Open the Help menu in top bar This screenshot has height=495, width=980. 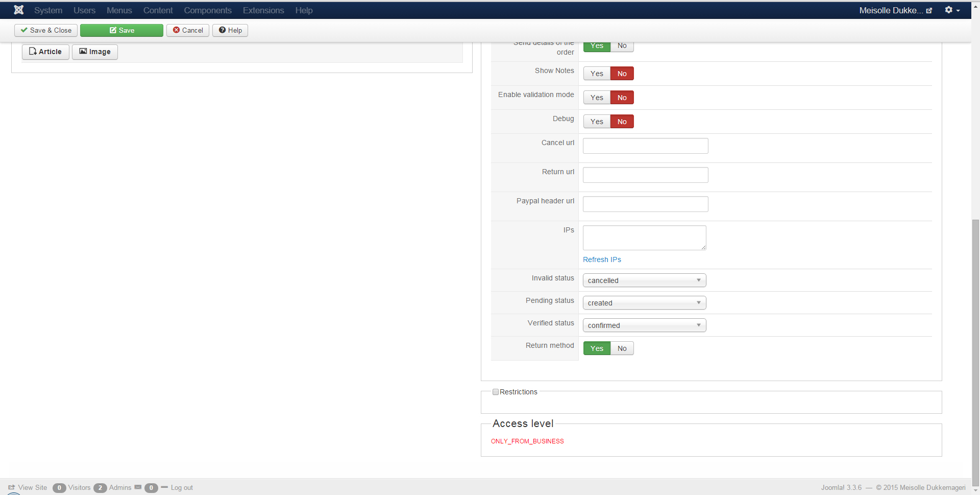(304, 10)
